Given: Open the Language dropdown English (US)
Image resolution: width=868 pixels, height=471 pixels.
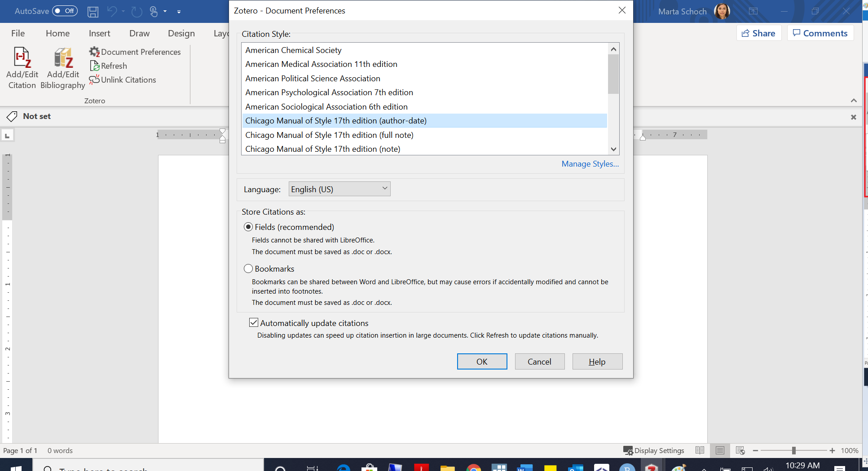Looking at the screenshot, I should pos(339,189).
